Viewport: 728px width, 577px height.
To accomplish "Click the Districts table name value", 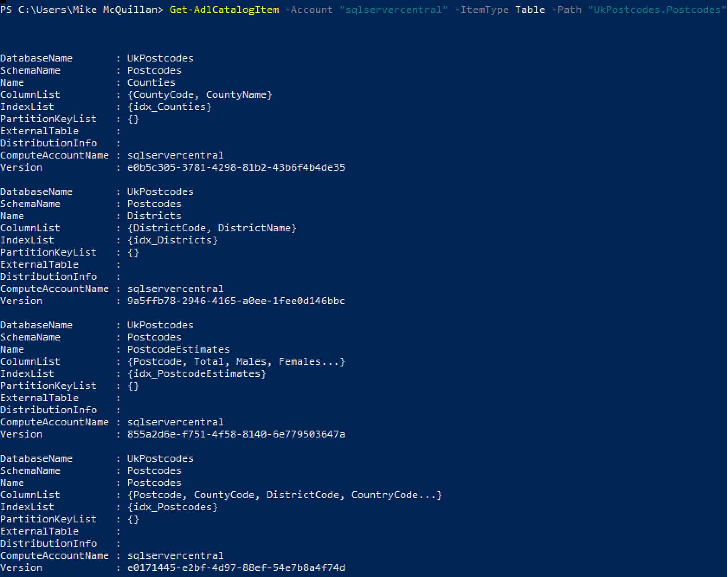I will 154,216.
